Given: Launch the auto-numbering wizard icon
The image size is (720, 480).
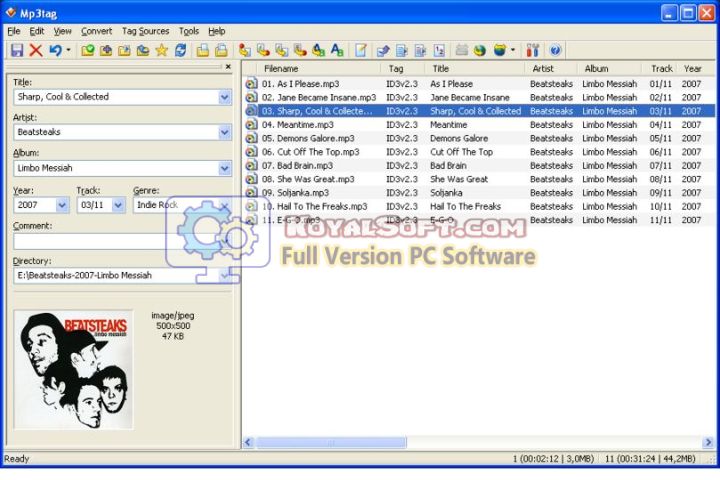Looking at the screenshot, I should 439,50.
